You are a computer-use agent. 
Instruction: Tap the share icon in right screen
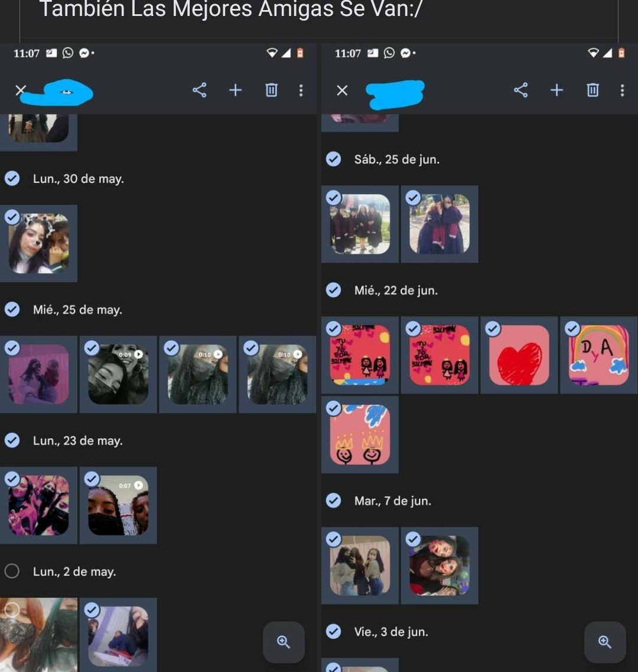520,90
